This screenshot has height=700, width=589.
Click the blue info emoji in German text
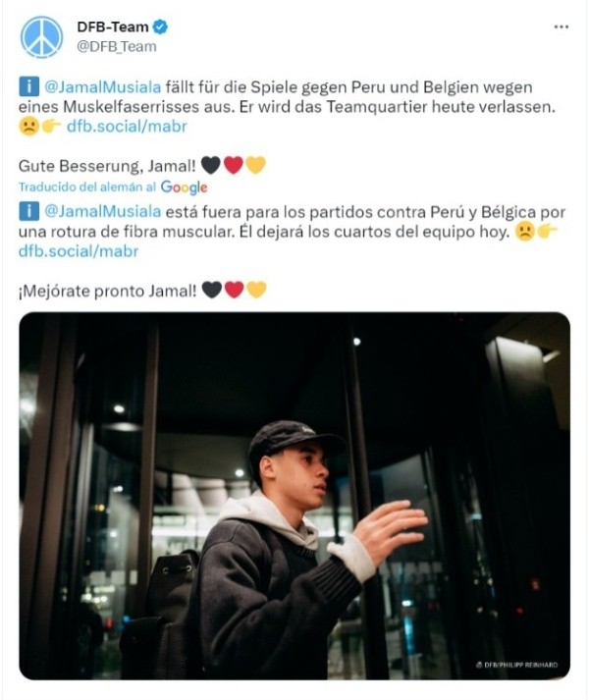coord(29,86)
